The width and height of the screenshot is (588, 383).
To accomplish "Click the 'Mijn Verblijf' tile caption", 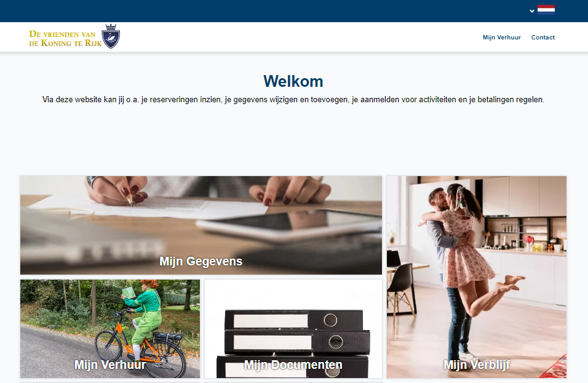I will pyautogui.click(x=477, y=365).
